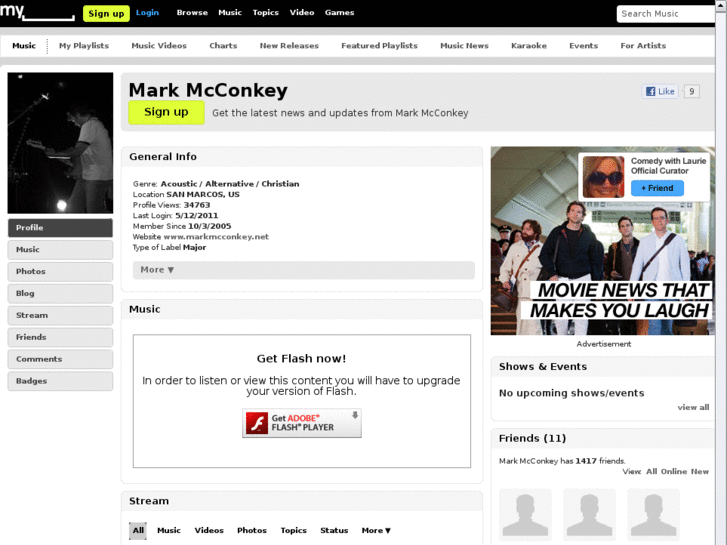Open the Games menu
The height and width of the screenshot is (545, 727).
pos(339,13)
